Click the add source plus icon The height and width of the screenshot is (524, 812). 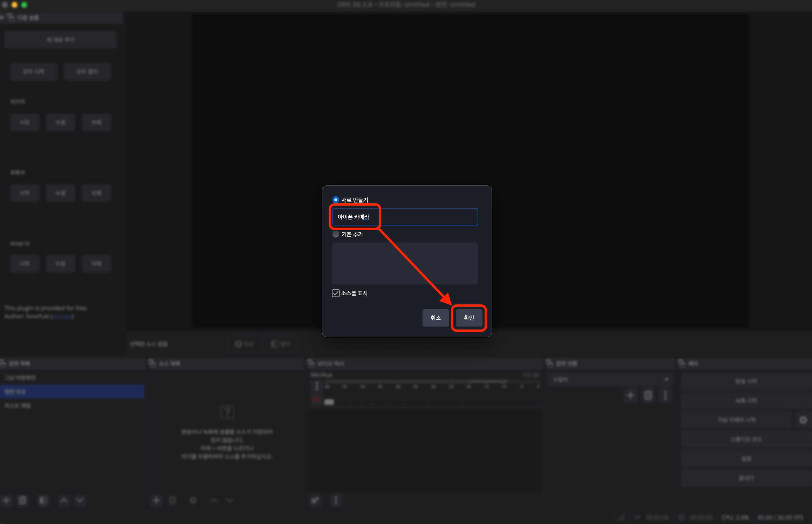156,500
